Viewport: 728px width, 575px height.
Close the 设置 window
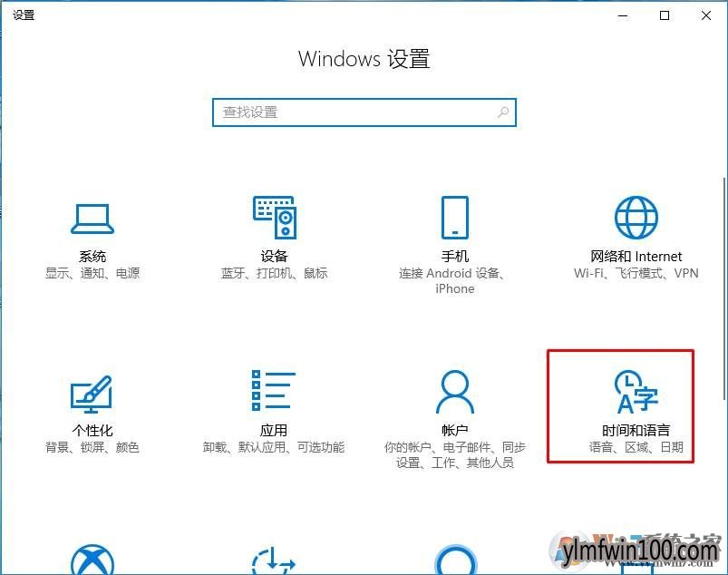[706, 15]
